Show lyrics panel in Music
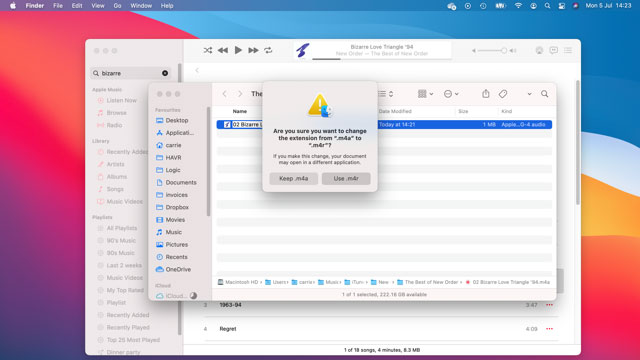Image resolution: width=640 pixels, height=360 pixels. (553, 50)
